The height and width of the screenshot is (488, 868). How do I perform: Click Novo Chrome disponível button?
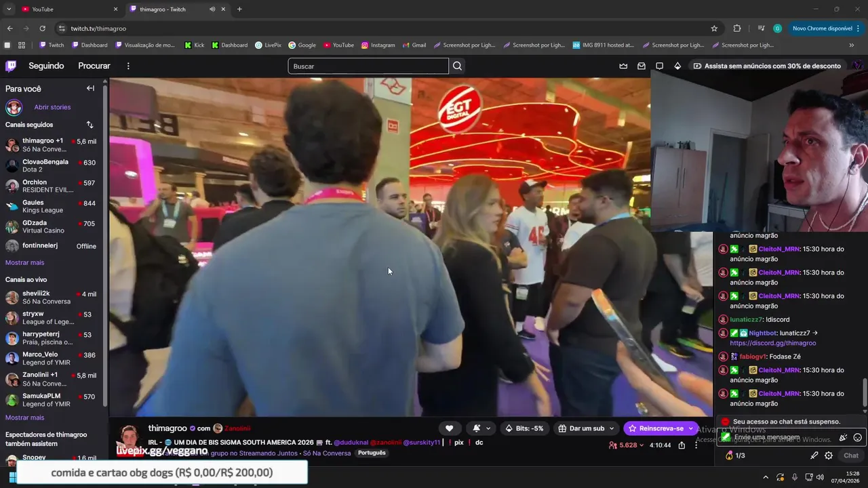coord(826,28)
